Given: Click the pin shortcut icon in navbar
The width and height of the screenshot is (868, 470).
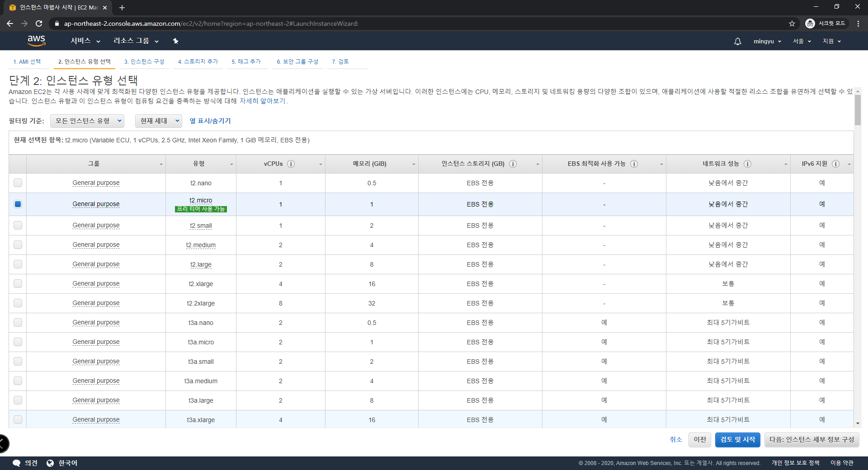Looking at the screenshot, I should [176, 41].
